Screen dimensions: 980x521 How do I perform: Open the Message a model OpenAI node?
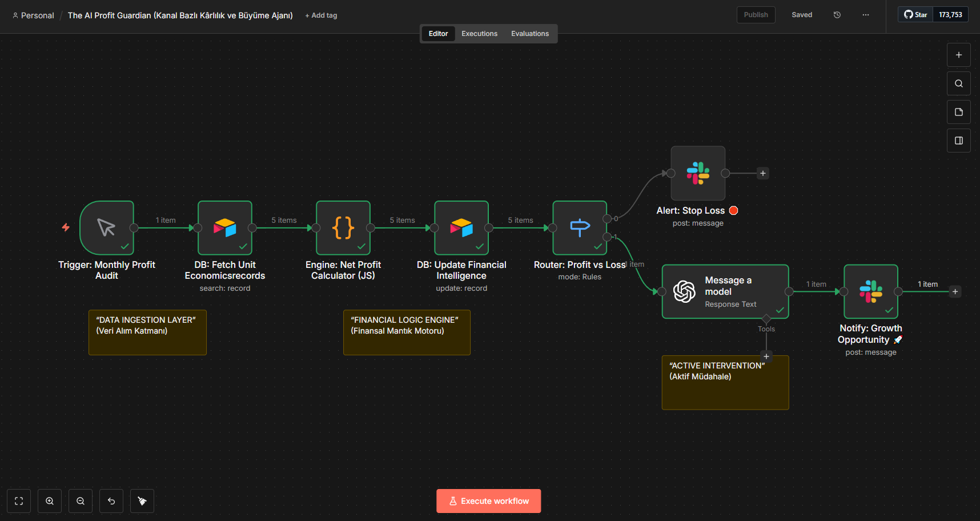[725, 291]
